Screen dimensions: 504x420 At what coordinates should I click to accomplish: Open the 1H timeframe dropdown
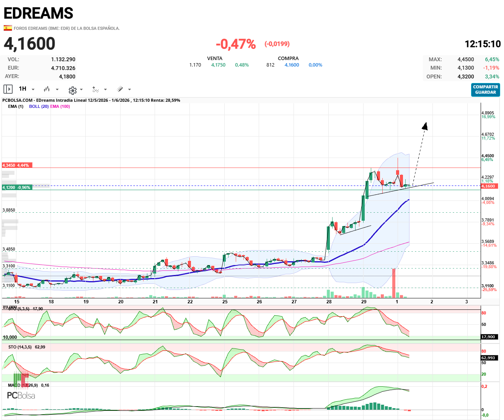pos(26,89)
